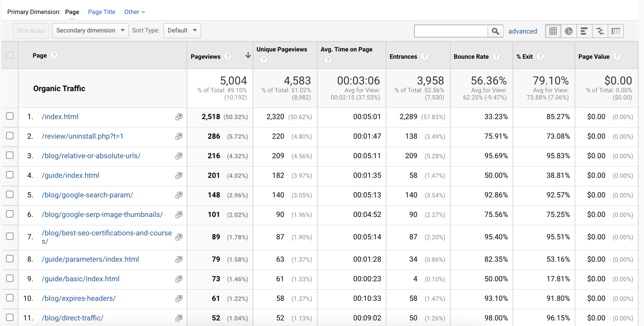The height and width of the screenshot is (326, 644).
Task: Switch to the performance bar view
Action: pyautogui.click(x=584, y=31)
